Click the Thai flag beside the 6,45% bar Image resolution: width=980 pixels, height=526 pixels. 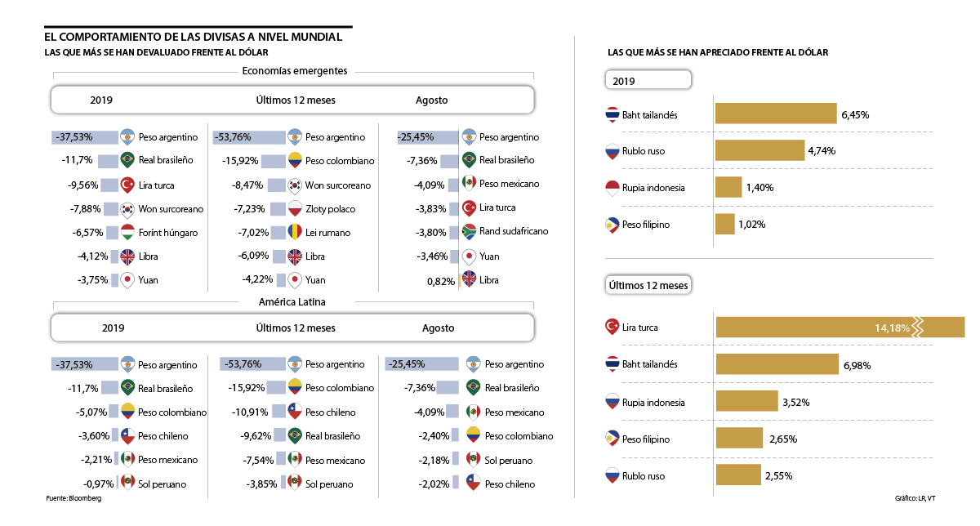pyautogui.click(x=611, y=115)
